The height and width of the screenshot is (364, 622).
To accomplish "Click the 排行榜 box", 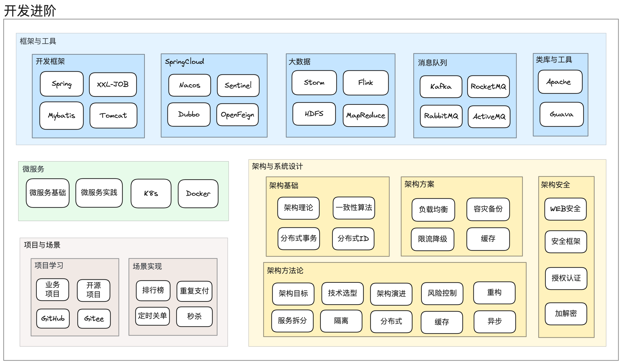I will [x=153, y=291].
